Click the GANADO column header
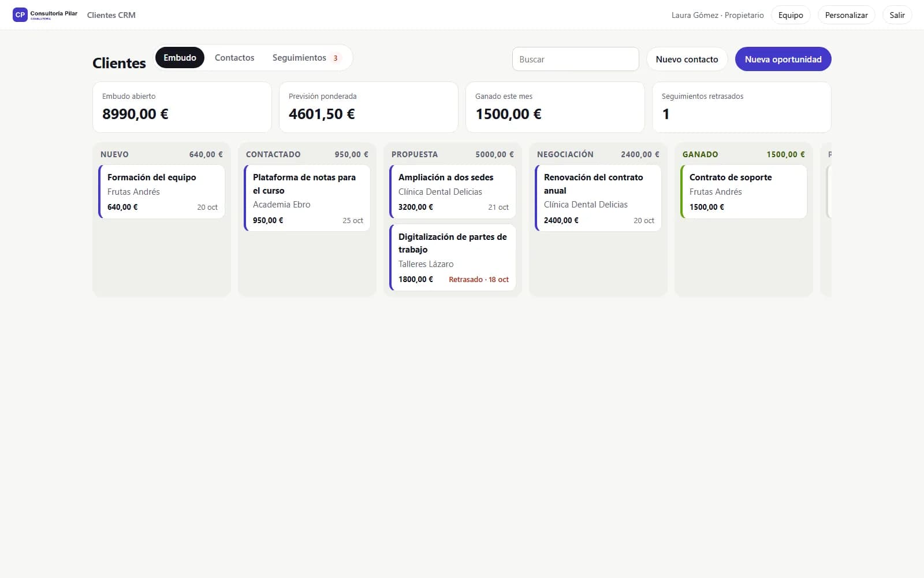Image resolution: width=924 pixels, height=578 pixels. click(701, 154)
